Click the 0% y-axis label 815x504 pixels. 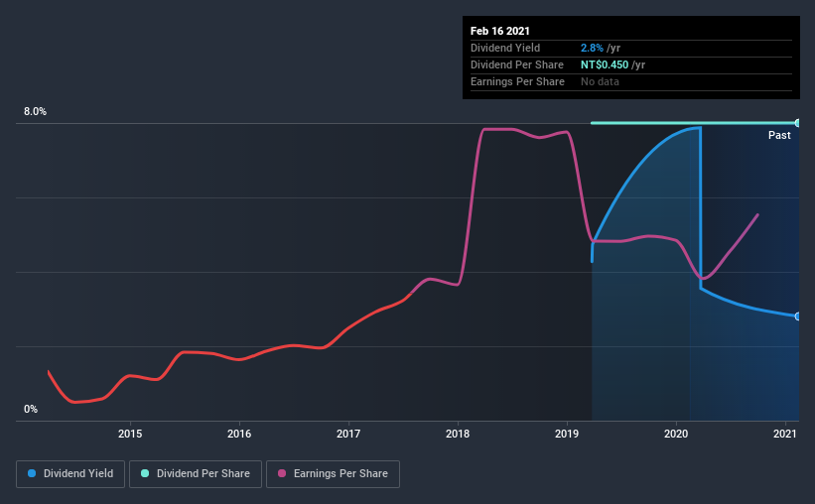[31, 409]
